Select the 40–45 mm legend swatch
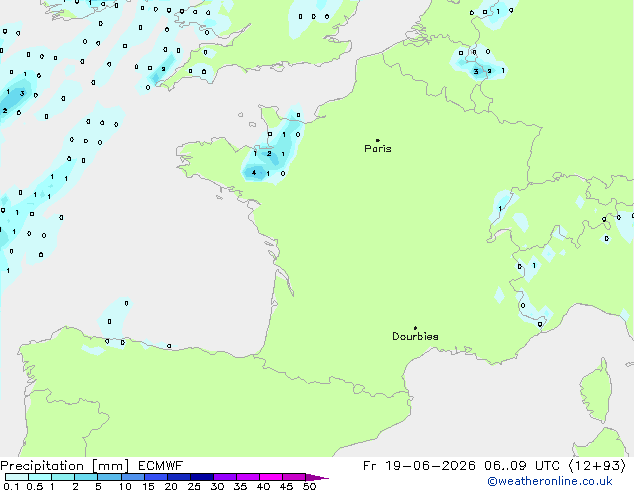Viewport: 634px width, 490px height. [x=271, y=477]
